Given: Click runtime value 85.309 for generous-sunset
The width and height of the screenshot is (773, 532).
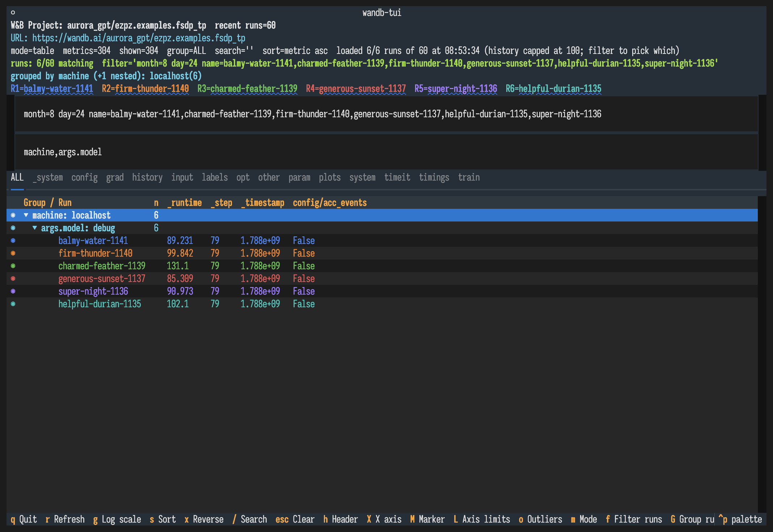Looking at the screenshot, I should click(x=180, y=279).
